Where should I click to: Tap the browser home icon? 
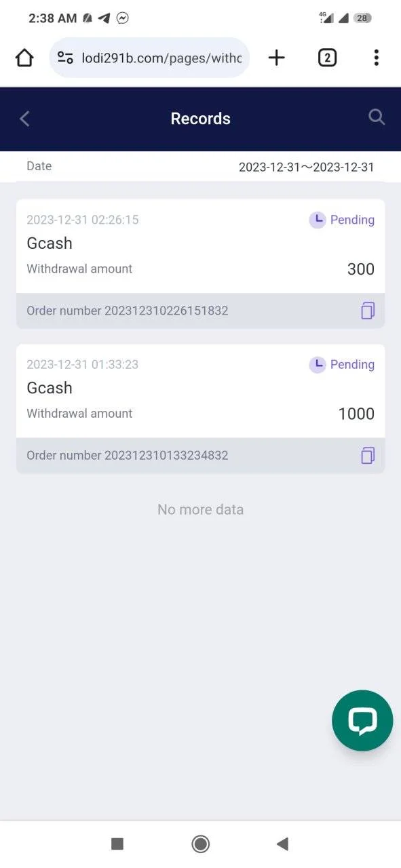coord(24,58)
